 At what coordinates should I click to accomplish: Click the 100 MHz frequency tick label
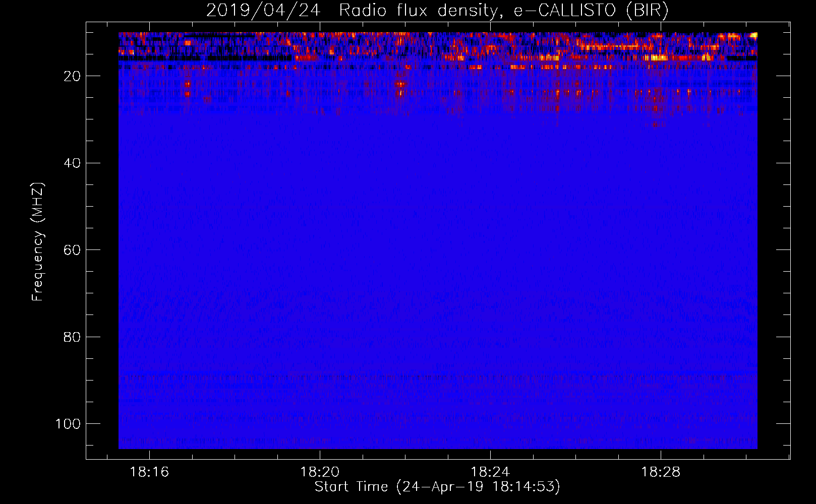[x=68, y=424]
